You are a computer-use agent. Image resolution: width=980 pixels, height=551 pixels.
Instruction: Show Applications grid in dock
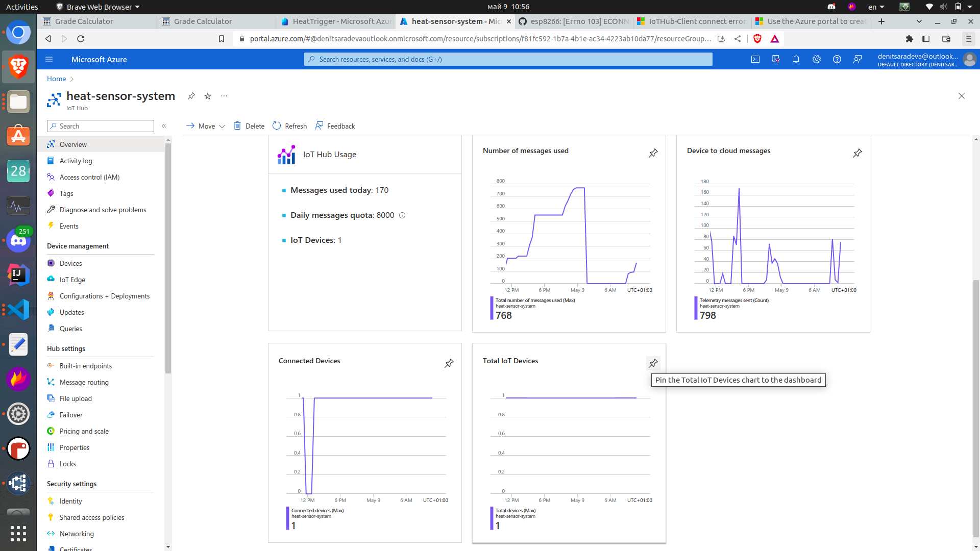pos(18,533)
